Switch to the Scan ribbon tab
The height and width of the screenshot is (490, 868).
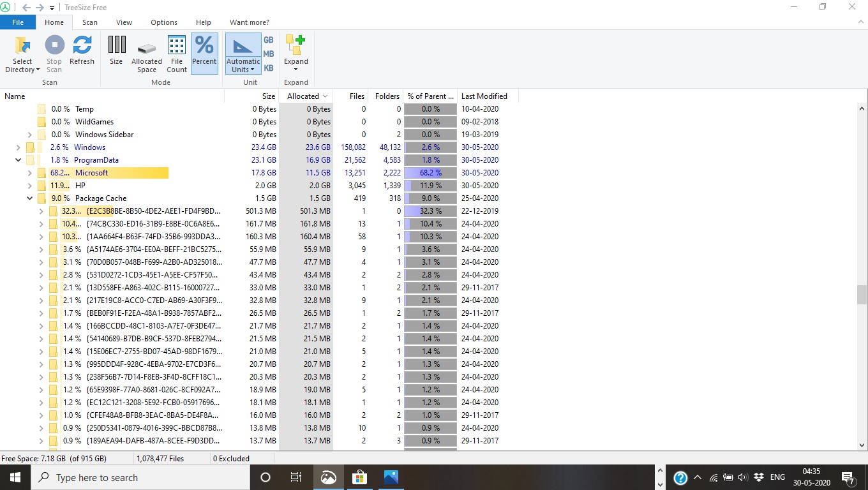[90, 22]
